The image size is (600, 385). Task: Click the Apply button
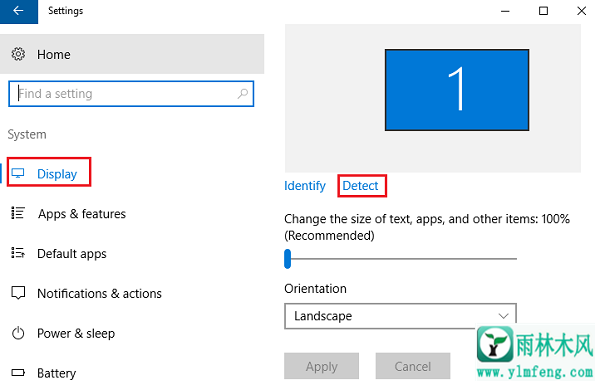[x=321, y=366]
